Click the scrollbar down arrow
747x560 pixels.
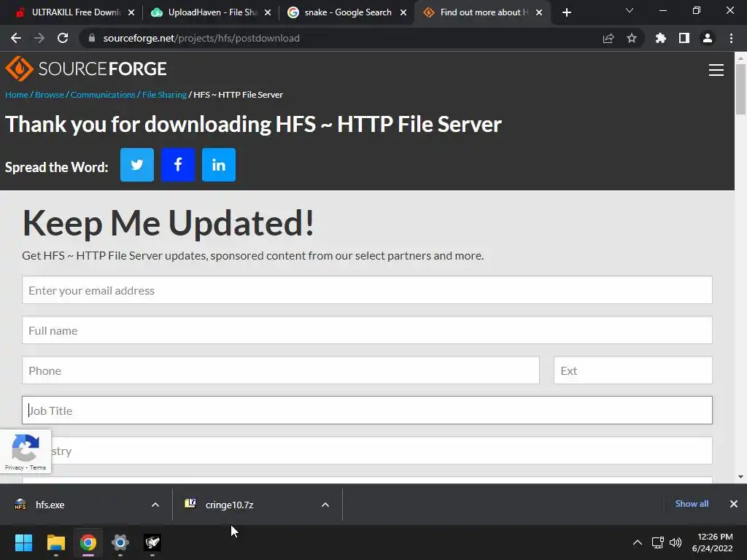point(740,477)
